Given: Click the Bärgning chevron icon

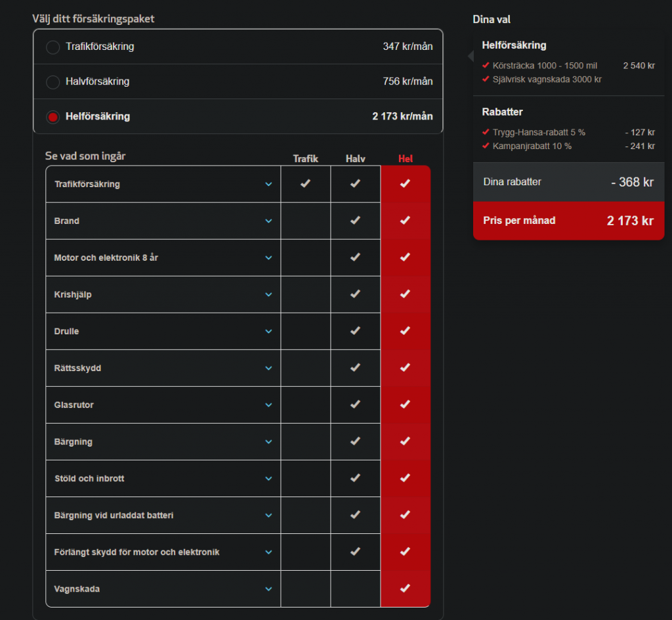Looking at the screenshot, I should click(268, 442).
